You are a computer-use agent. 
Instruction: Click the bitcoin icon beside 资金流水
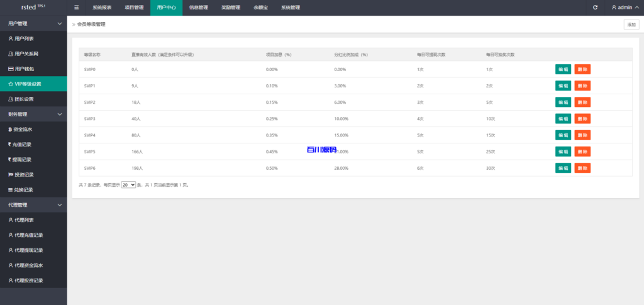pyautogui.click(x=10, y=130)
